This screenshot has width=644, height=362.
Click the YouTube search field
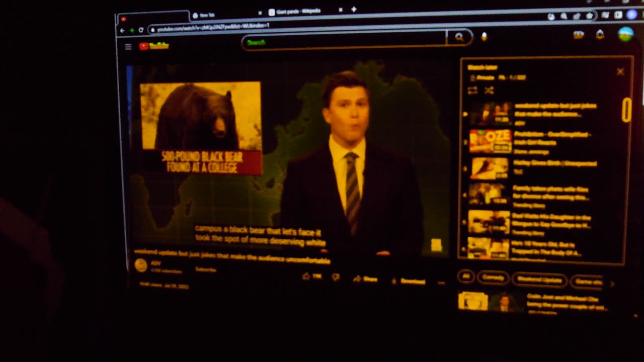click(x=344, y=40)
